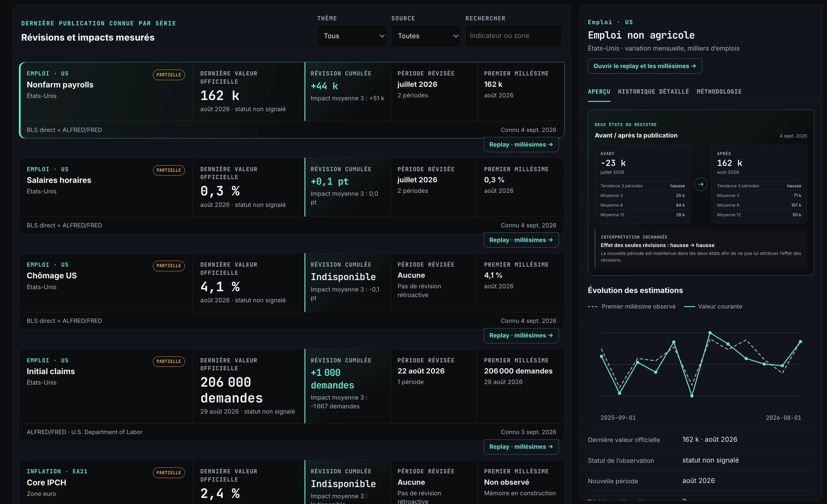Click 'Indisponible' in the Chômage US row
The width and height of the screenshot is (827, 504).
click(x=343, y=277)
